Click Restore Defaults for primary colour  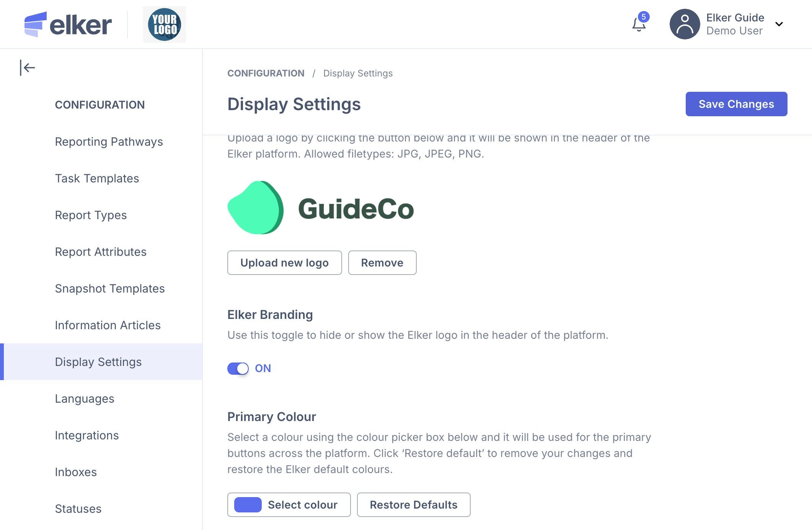pyautogui.click(x=413, y=505)
